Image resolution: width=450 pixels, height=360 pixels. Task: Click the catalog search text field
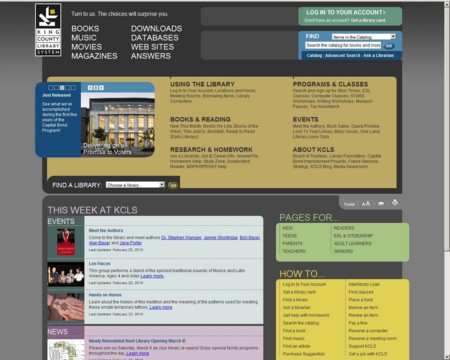tap(343, 45)
